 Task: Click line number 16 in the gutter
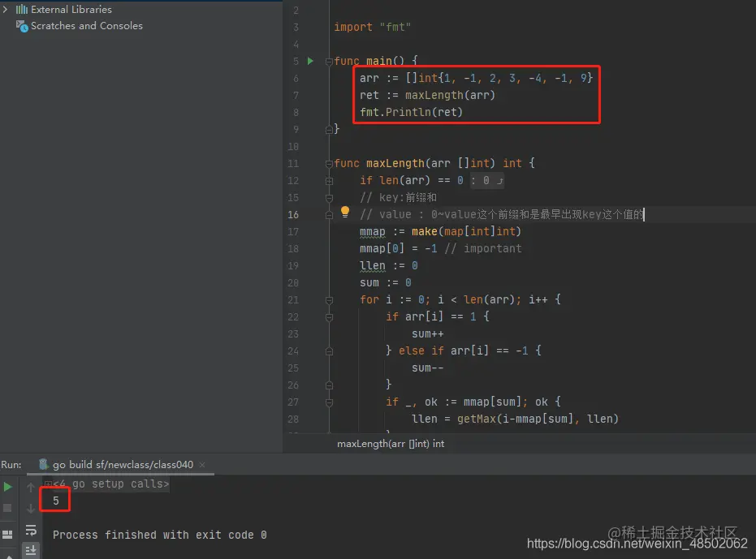click(293, 214)
